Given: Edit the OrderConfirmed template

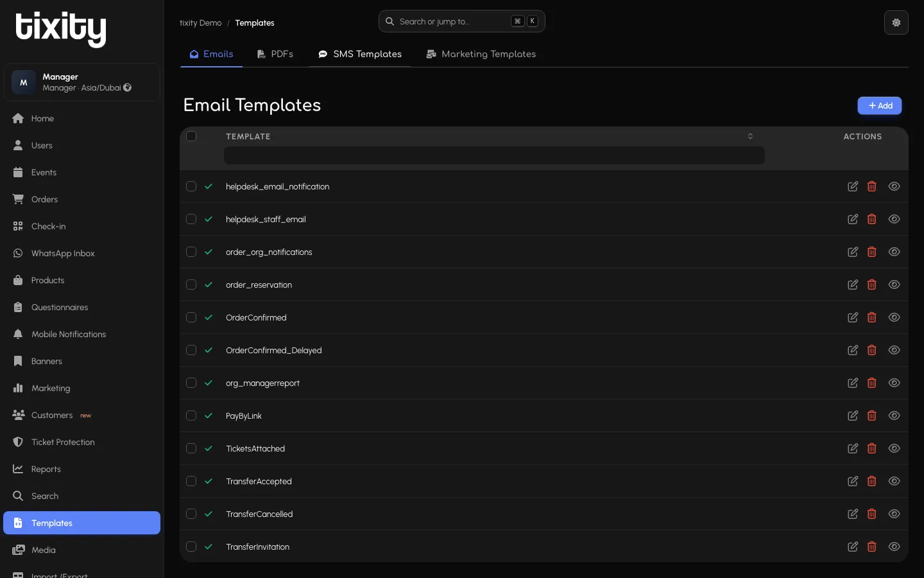Looking at the screenshot, I should tap(853, 317).
